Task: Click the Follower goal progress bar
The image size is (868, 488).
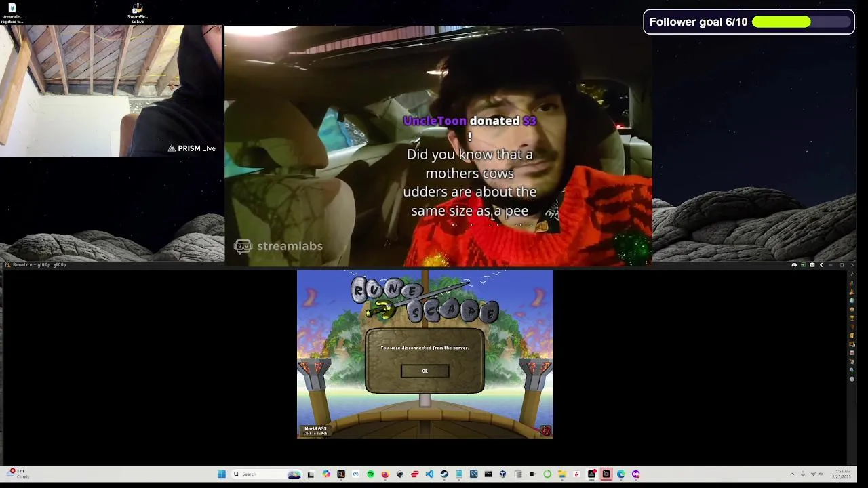Action: (x=802, y=22)
